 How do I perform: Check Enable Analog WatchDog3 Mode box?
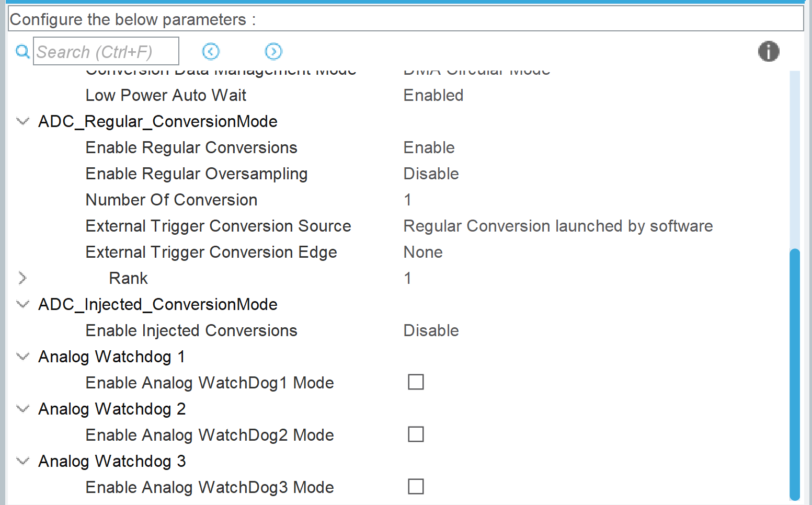coord(416,487)
